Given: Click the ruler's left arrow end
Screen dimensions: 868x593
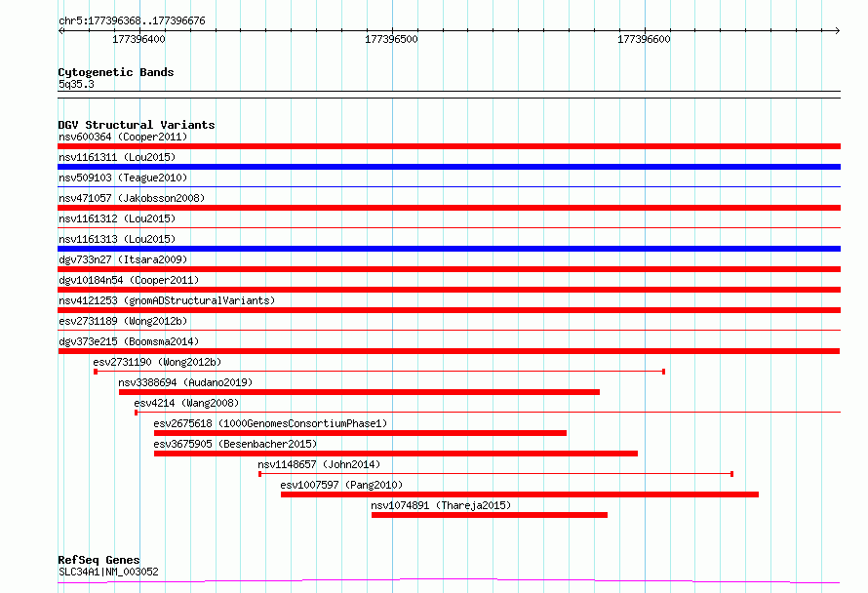Looking at the screenshot, I should pos(60,30).
